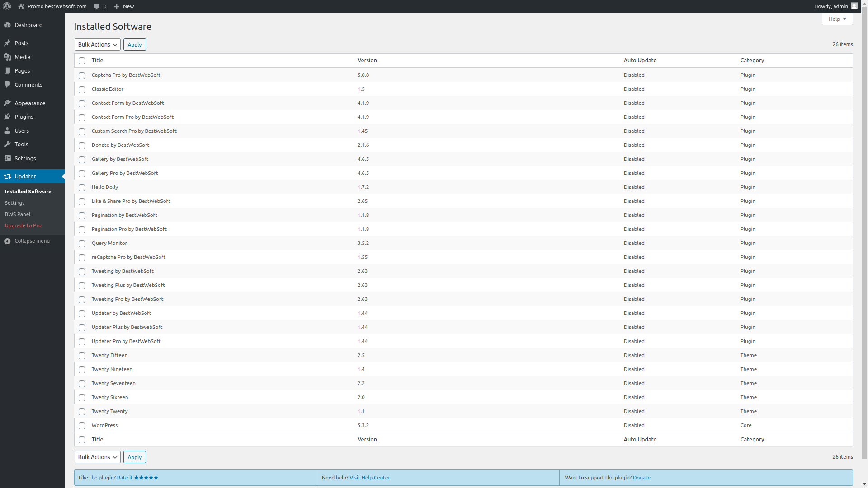Viewport: 868px width, 488px height.
Task: Follow the Visit Help Center link
Action: [x=370, y=477]
